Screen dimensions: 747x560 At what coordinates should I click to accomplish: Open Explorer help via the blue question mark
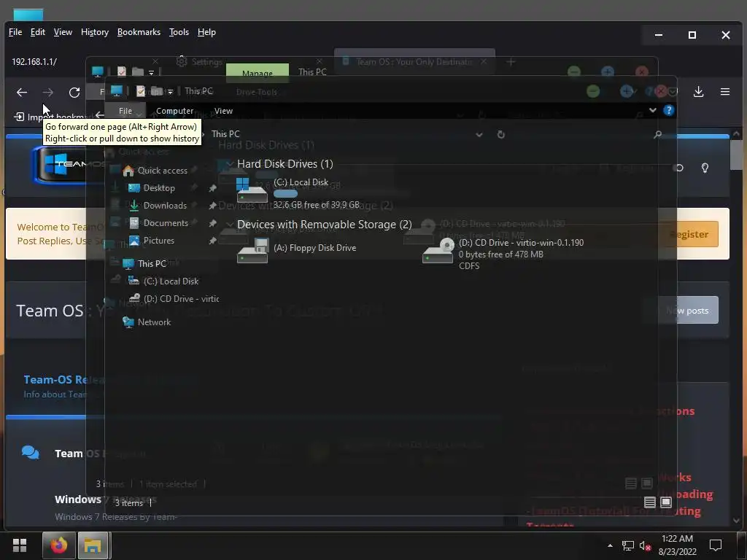click(x=668, y=111)
